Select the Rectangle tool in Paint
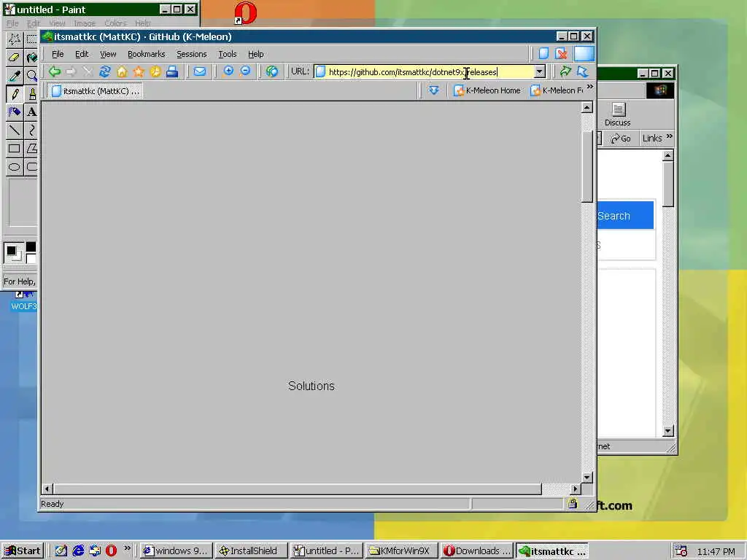This screenshot has width=747, height=560. coord(14,148)
